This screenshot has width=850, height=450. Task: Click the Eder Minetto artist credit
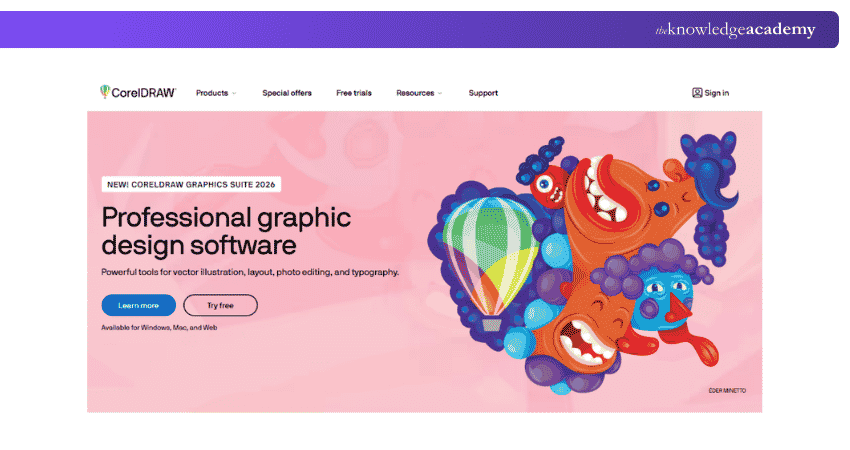pos(727,390)
